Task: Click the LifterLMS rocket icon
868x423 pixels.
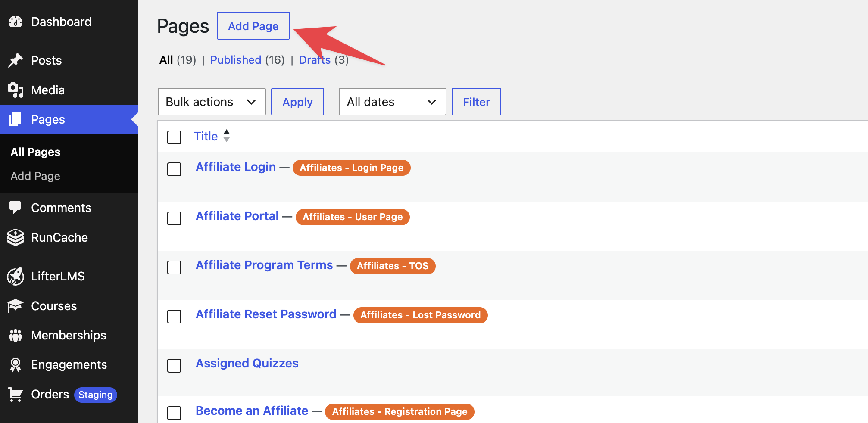Action: point(16,276)
